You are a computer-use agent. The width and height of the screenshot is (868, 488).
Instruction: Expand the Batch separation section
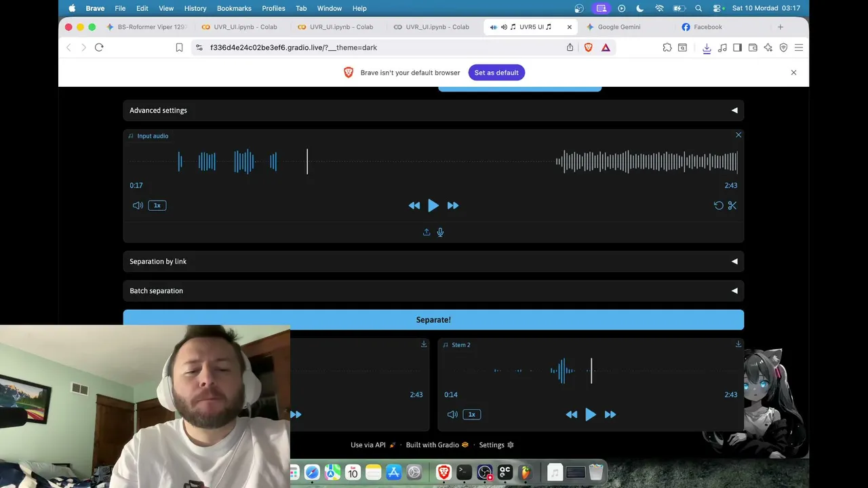point(433,291)
